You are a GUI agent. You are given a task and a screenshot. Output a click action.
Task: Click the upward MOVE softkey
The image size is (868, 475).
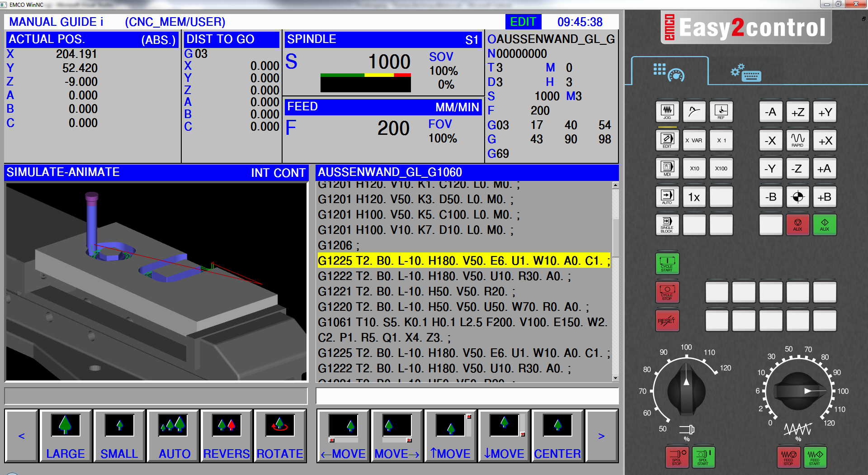[451, 436]
